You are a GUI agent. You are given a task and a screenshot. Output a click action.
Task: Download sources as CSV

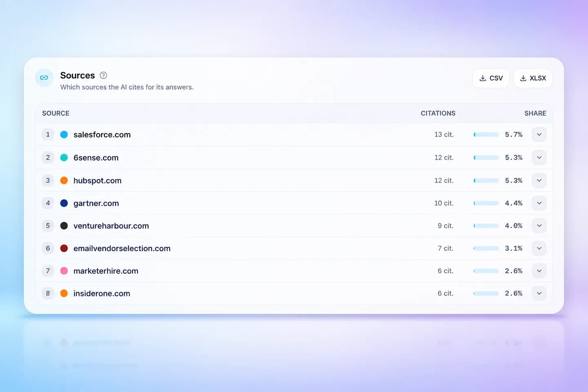491,78
